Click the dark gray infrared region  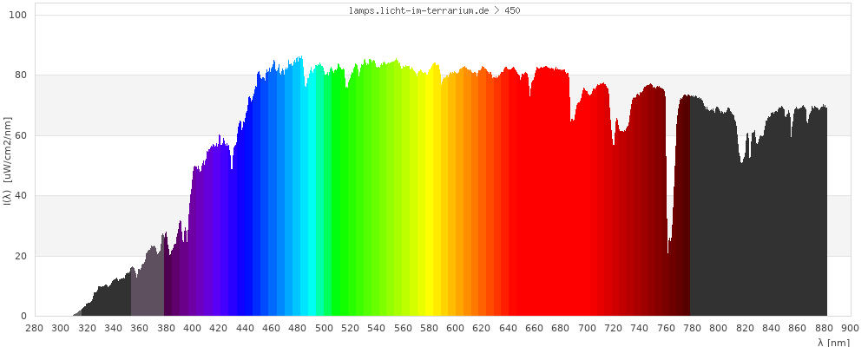coord(755,217)
